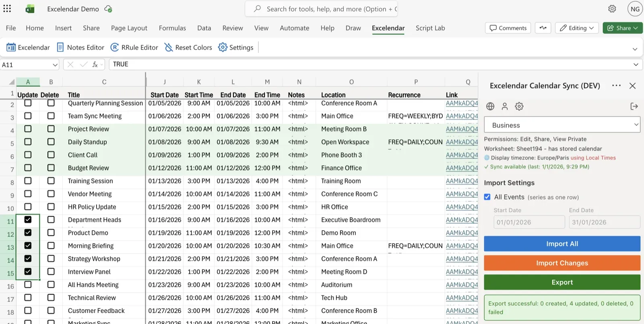Open the link in Quarterly Planning Session row
Screen dimensions: 644x324
pos(462,103)
